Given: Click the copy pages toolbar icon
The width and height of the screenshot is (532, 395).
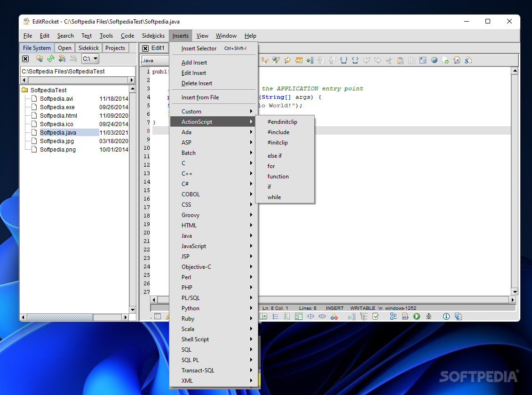Looking at the screenshot, I should 412,60.
